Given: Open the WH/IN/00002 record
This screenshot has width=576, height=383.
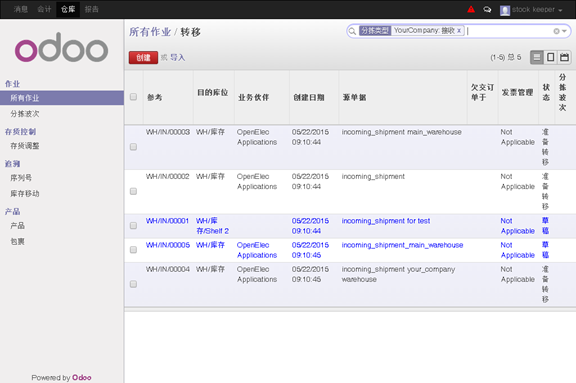Looking at the screenshot, I should click(168, 176).
